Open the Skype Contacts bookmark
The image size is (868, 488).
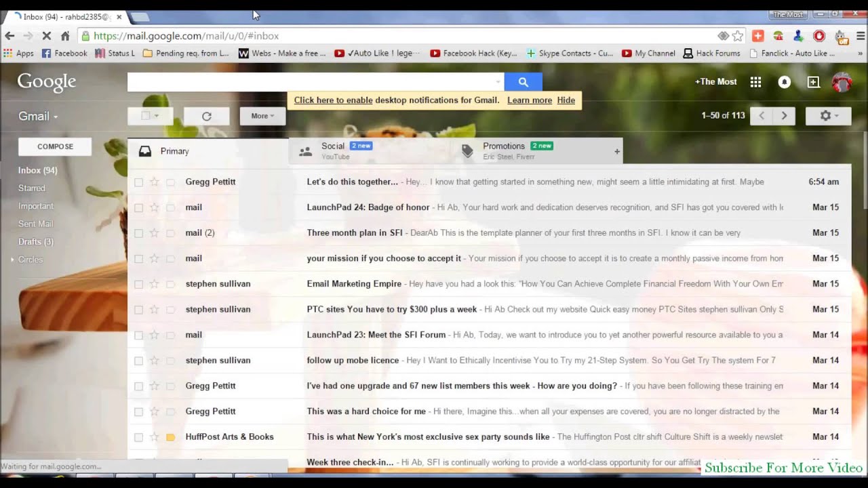pyautogui.click(x=570, y=53)
